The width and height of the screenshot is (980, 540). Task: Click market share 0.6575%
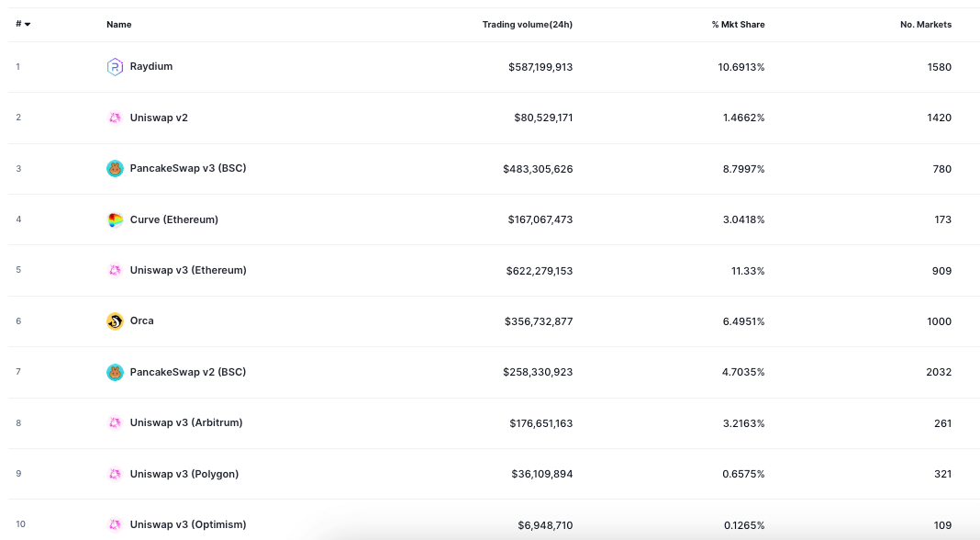click(744, 474)
